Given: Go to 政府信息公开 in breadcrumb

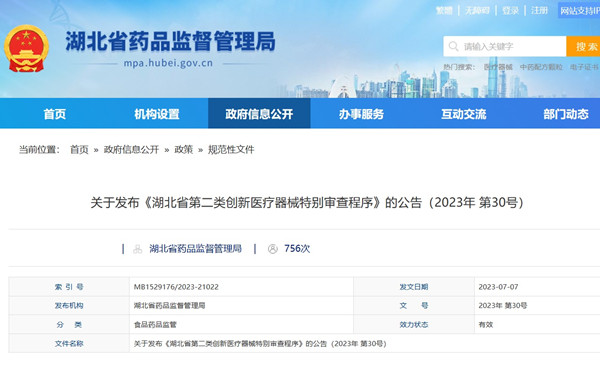Looking at the screenshot, I should click(131, 150).
